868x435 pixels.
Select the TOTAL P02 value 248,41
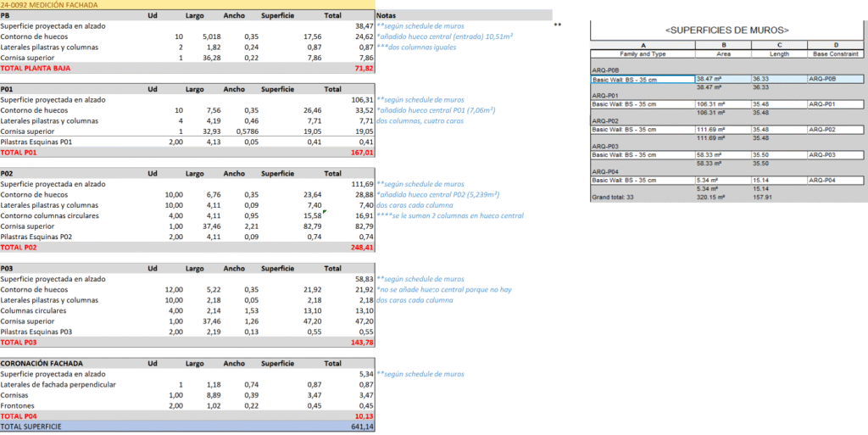363,248
